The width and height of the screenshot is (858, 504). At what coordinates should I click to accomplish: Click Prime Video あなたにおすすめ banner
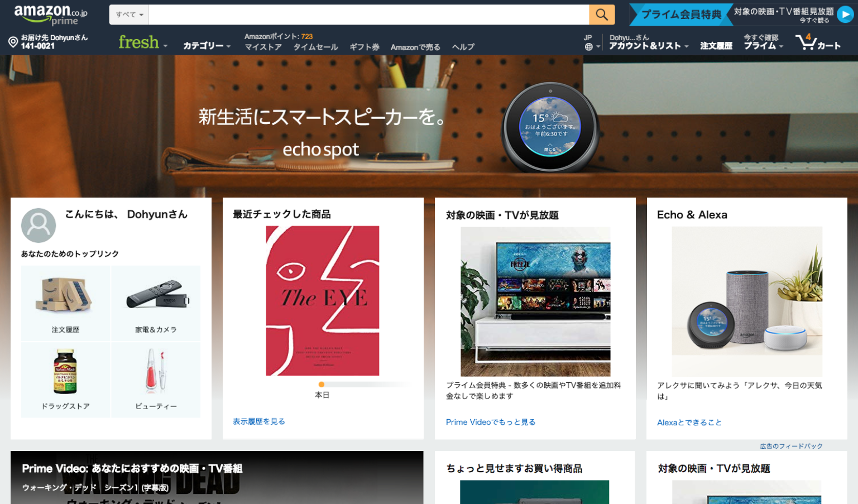[x=217, y=477]
